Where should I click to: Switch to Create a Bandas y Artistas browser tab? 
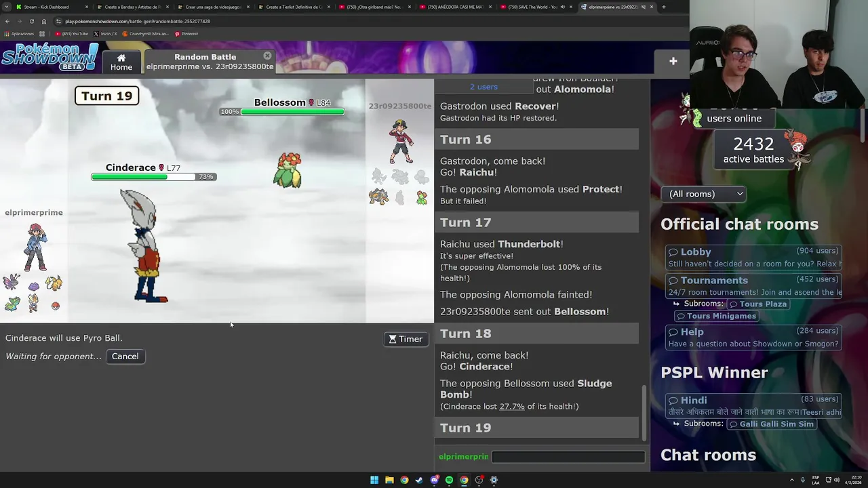(x=132, y=7)
